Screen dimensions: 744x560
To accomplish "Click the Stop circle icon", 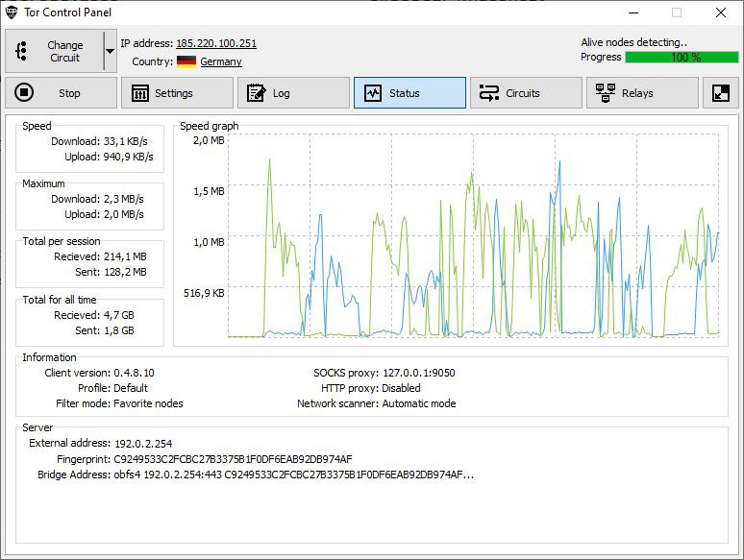I will 24,92.
